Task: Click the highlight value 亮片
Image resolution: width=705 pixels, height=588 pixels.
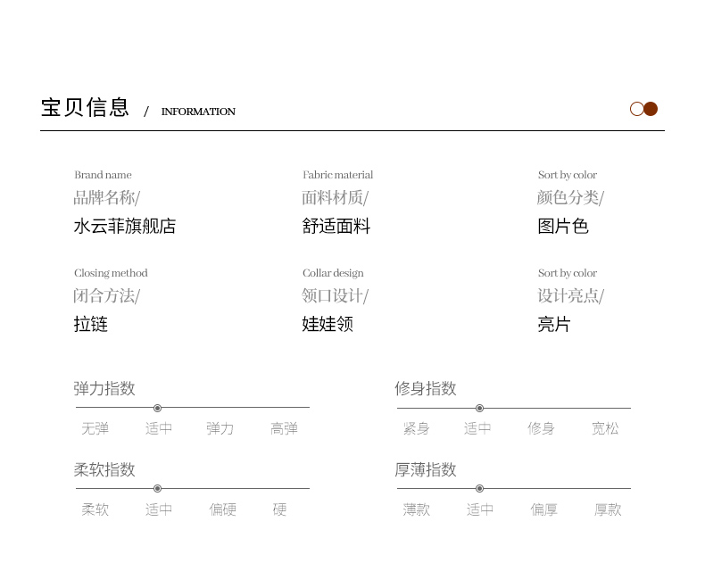Action: pyautogui.click(x=554, y=324)
